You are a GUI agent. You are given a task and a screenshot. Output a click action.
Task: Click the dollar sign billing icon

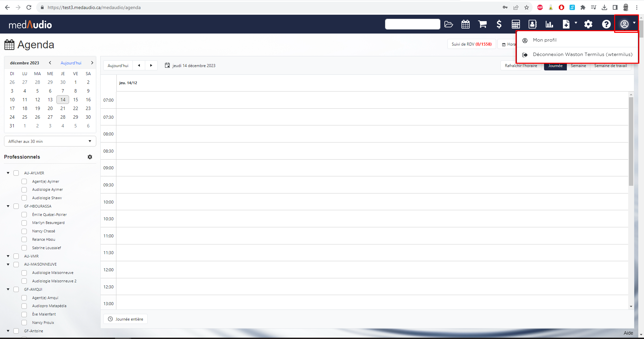499,24
